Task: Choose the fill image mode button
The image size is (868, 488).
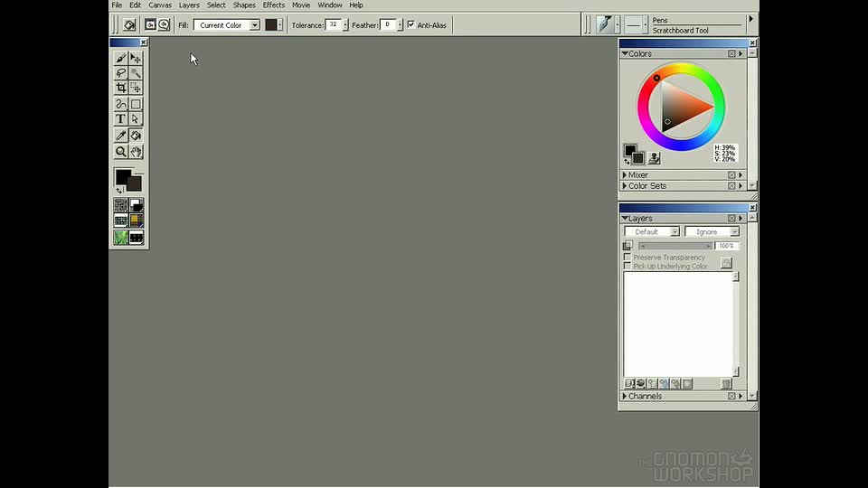Action: coord(150,25)
